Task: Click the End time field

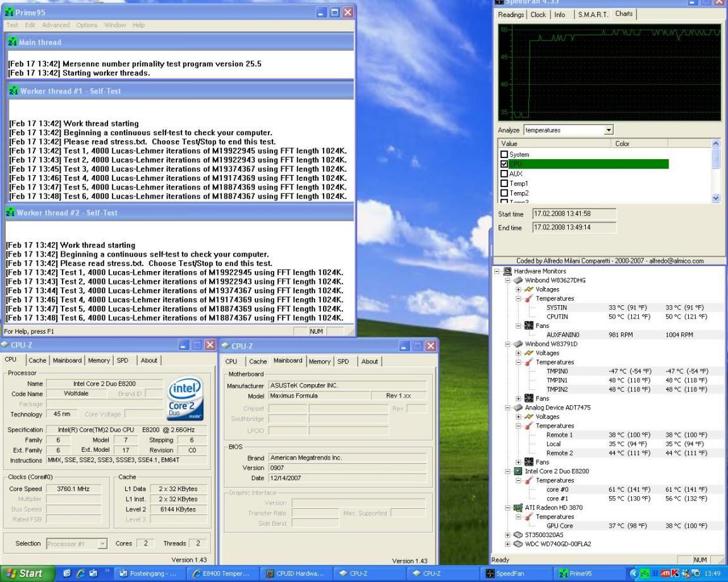Action: (x=574, y=227)
